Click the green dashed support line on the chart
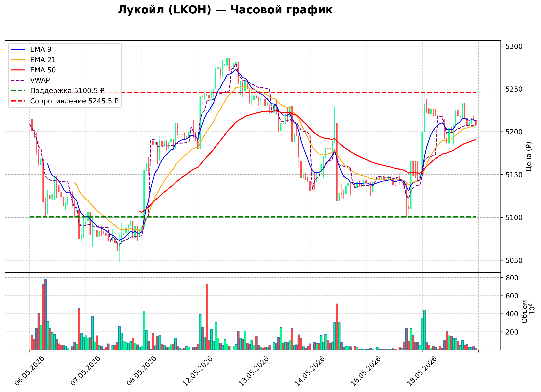The image size is (541, 392). [x=253, y=217]
